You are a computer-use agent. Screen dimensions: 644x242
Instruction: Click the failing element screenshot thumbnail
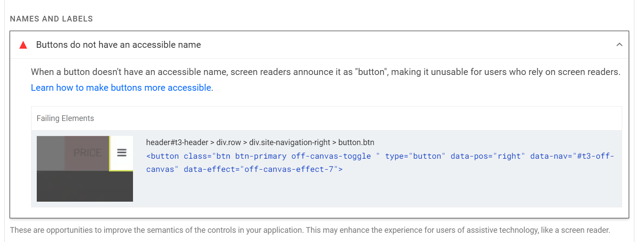(85, 169)
